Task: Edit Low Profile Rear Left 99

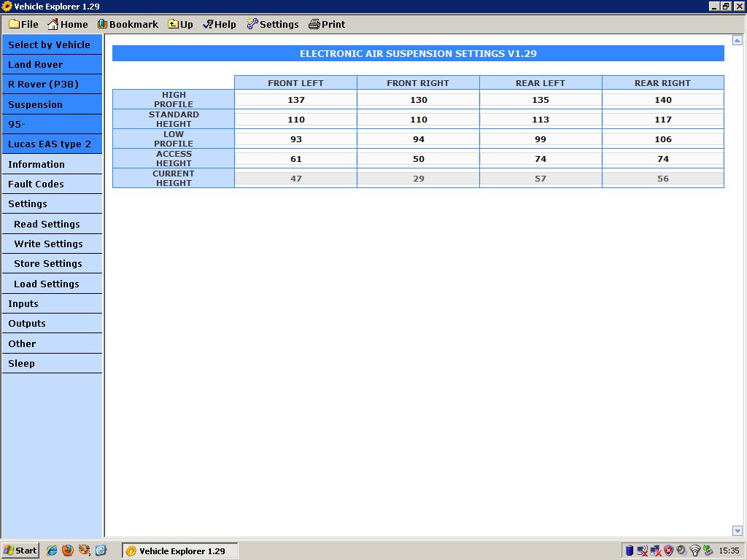Action: point(541,139)
